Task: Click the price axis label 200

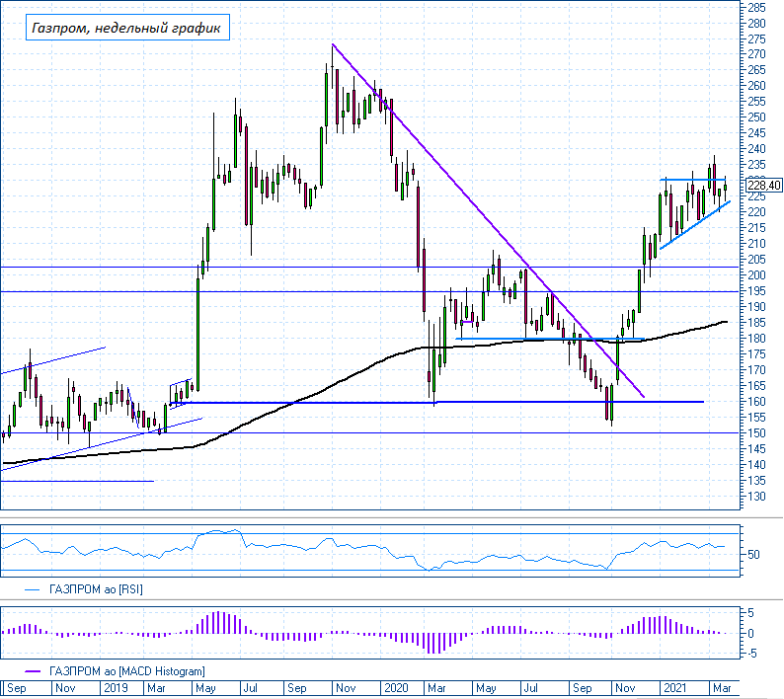Action: pos(756,275)
